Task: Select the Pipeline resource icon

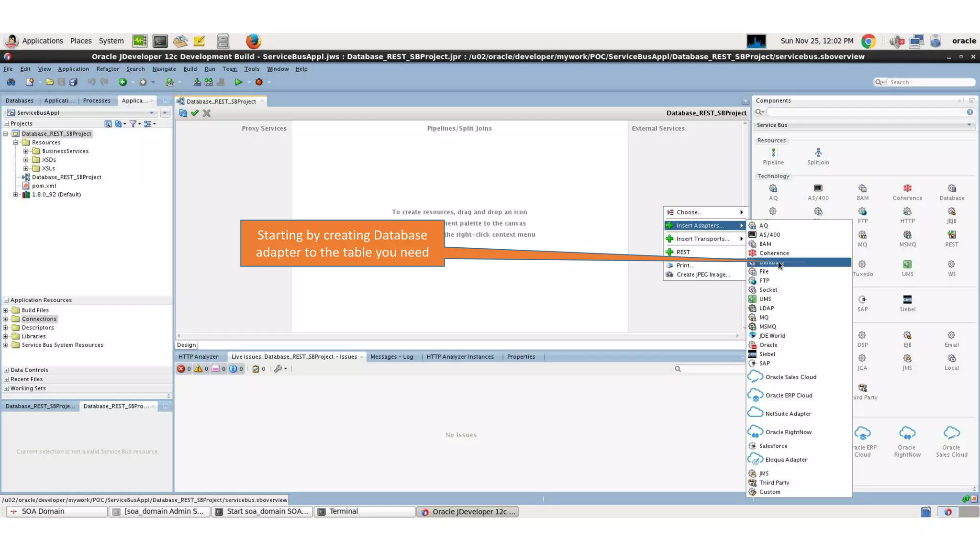Action: tap(773, 153)
